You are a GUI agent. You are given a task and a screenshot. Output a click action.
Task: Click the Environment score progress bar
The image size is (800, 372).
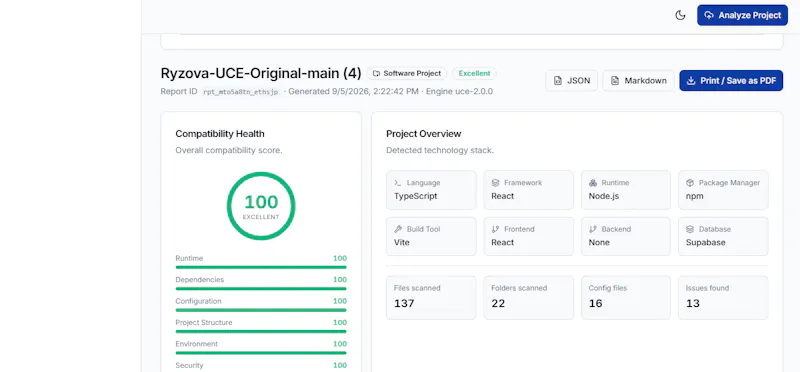(x=261, y=353)
